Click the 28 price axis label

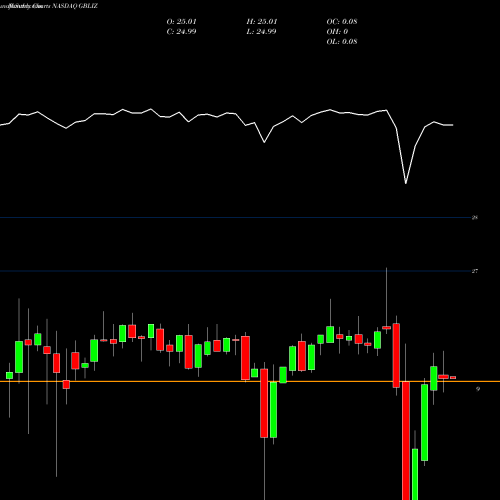click(475, 218)
